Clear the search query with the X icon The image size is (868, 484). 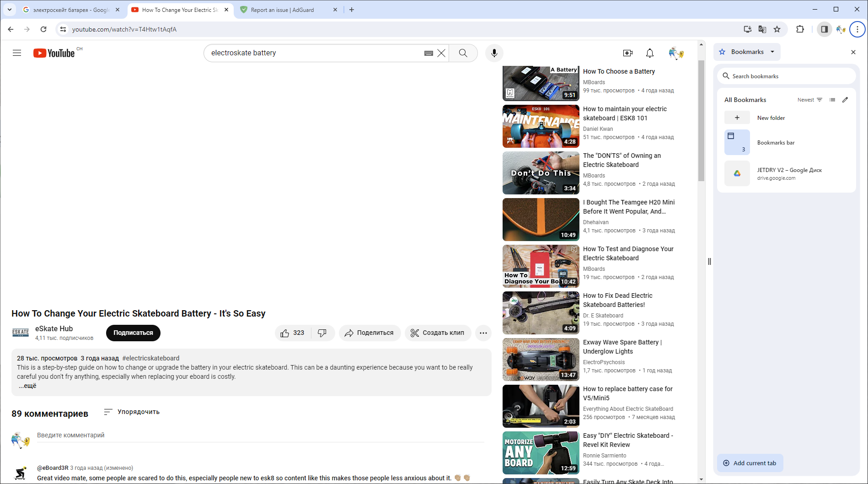[x=441, y=53]
